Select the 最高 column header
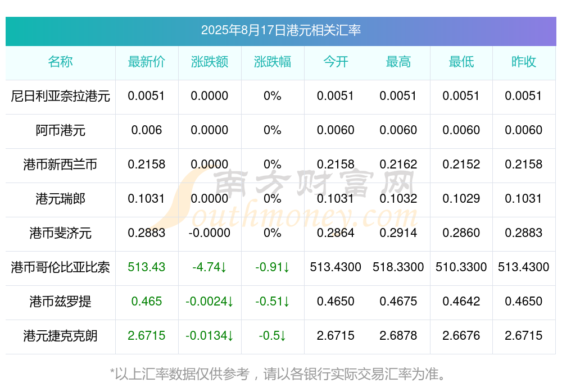 click(x=398, y=62)
